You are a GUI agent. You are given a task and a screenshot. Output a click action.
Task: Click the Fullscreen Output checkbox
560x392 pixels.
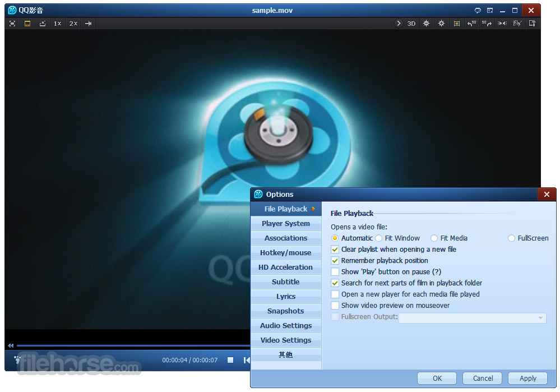335,317
